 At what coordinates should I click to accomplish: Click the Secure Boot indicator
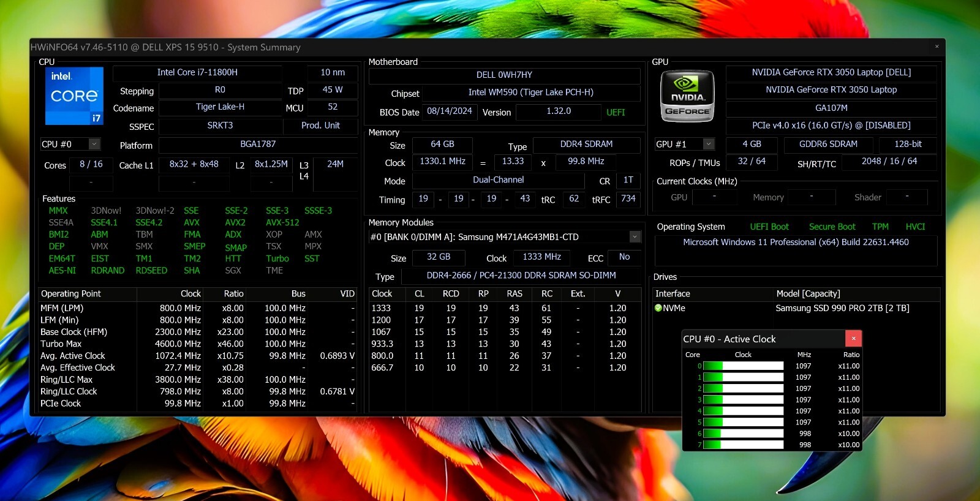(832, 227)
